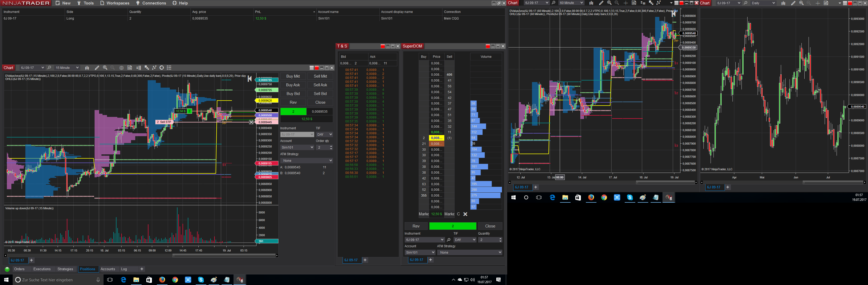Expand ATM Strategy dropdown in SuperDOM
This screenshot has width=868, height=285.
tap(470, 252)
